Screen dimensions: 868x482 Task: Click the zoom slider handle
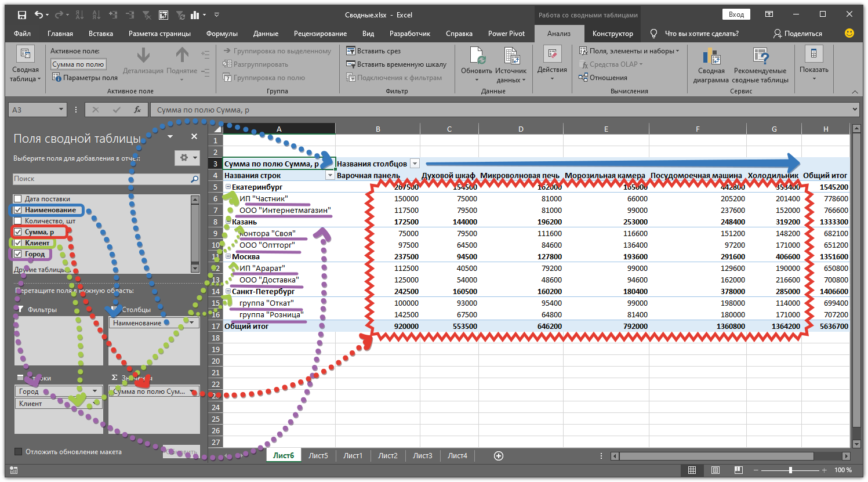pyautogui.click(x=790, y=470)
